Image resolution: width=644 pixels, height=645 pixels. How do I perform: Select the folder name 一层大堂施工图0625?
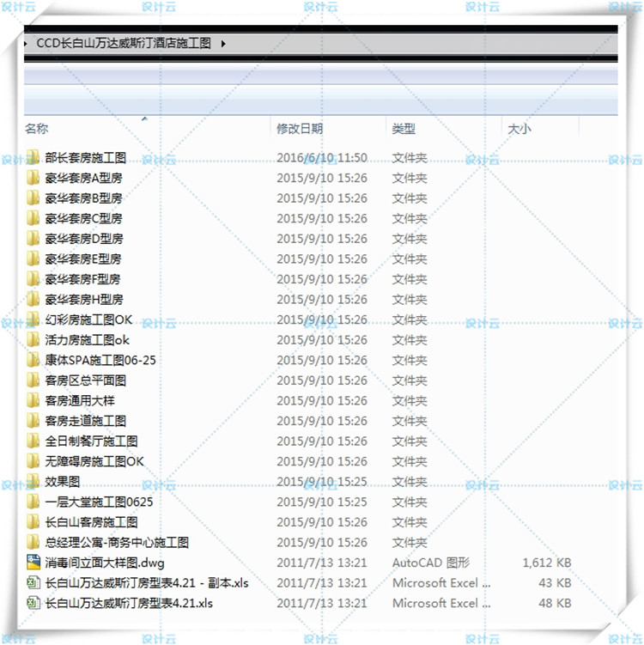pyautogui.click(x=99, y=502)
